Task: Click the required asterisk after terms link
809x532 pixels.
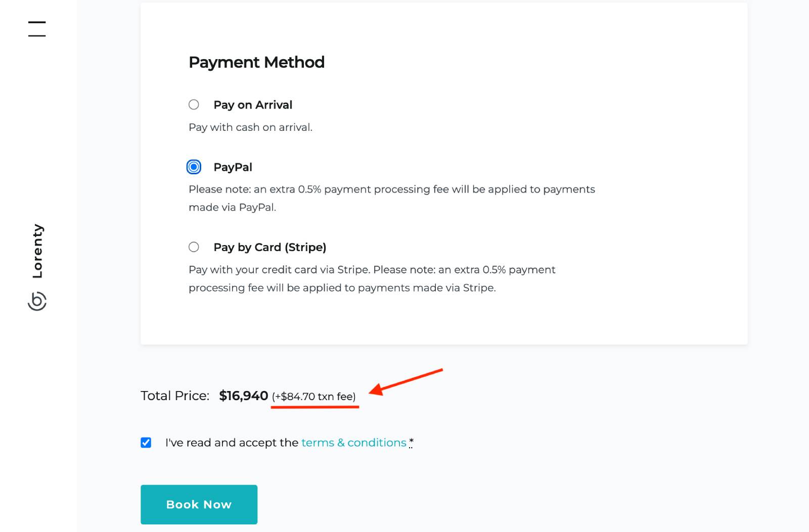Action: pyautogui.click(x=411, y=442)
